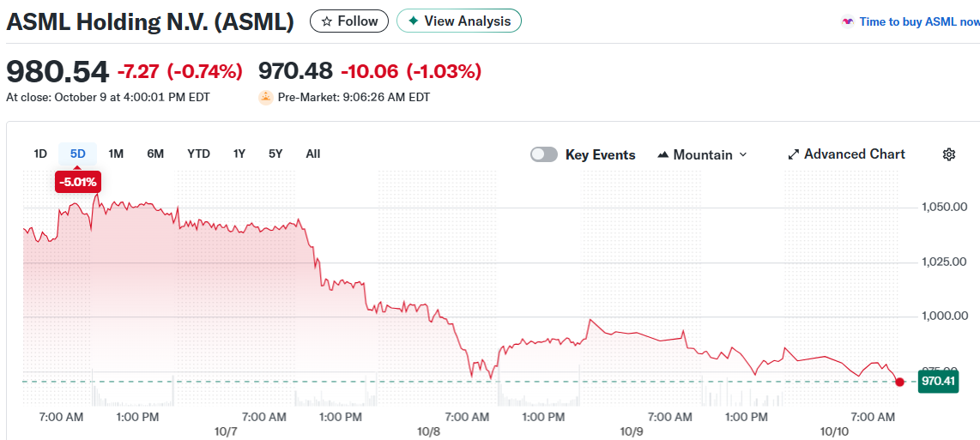
Task: Click the 970.41 price label on axis
Action: (x=938, y=381)
